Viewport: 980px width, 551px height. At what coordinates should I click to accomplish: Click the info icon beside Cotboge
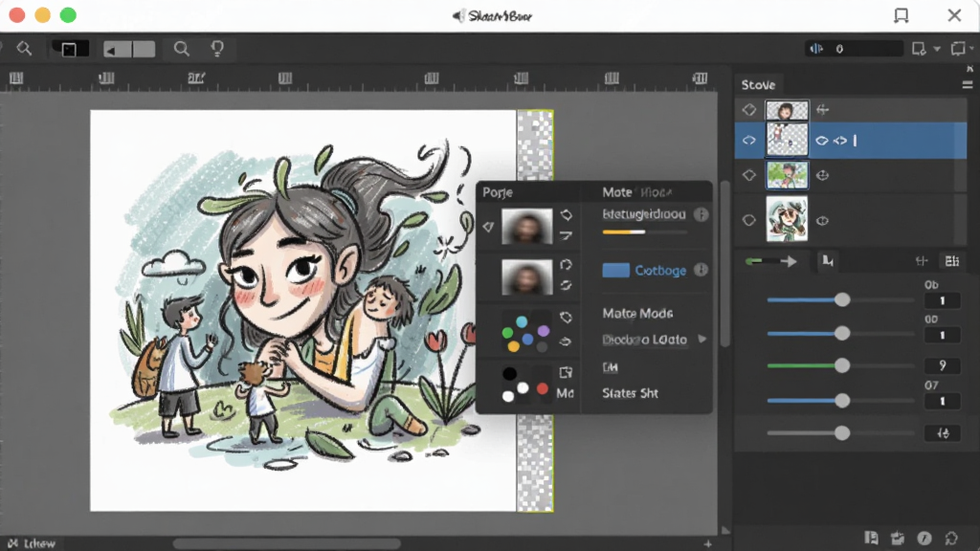coord(702,270)
